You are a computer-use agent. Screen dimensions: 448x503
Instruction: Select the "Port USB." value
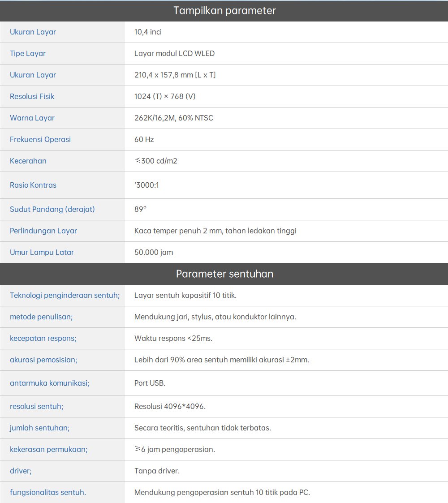pos(150,383)
